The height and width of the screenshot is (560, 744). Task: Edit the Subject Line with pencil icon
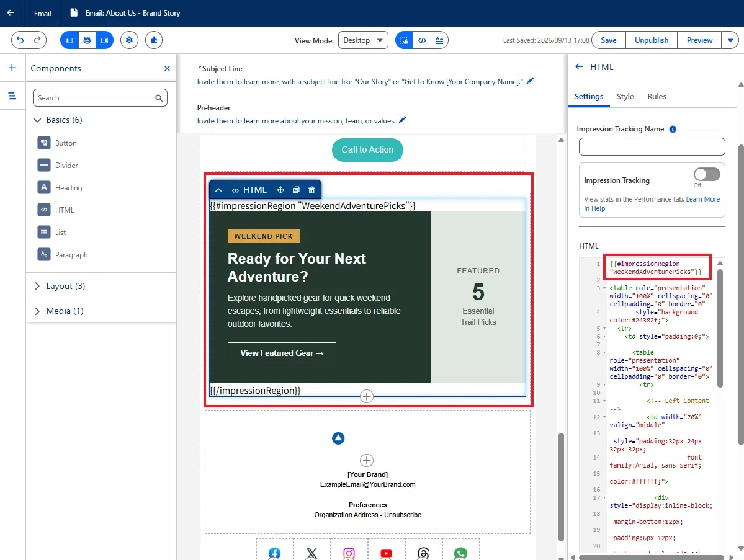pos(530,81)
